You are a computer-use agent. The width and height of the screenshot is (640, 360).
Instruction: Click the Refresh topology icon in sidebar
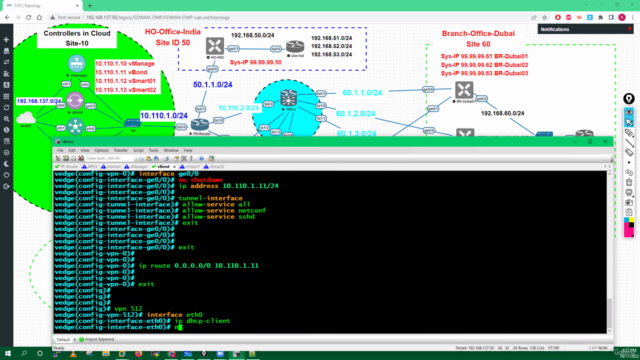click(6, 108)
